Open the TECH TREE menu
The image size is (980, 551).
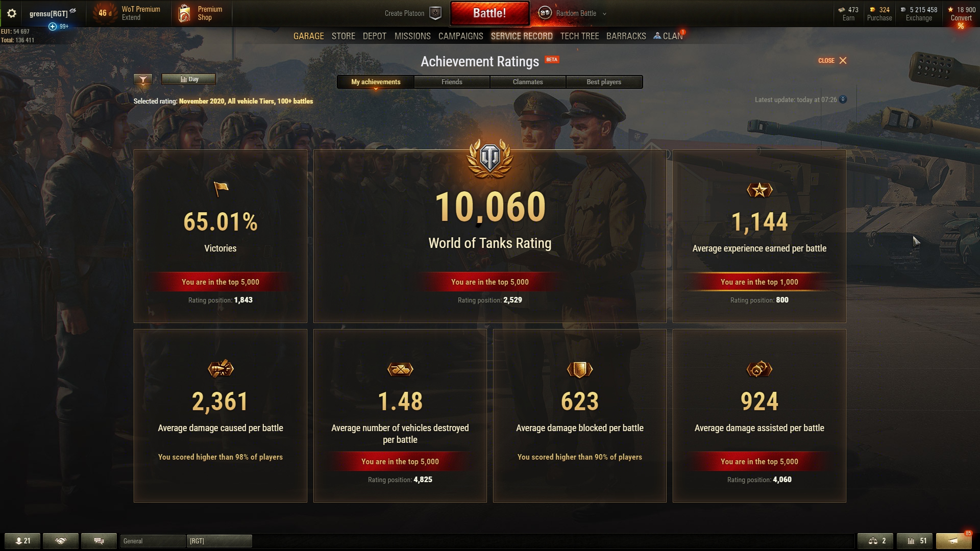[x=579, y=36]
